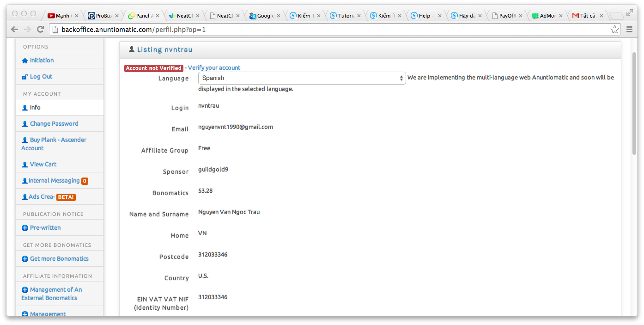Switch to the AdMor tab
Viewport: 644px width, 325px height.
tap(547, 16)
